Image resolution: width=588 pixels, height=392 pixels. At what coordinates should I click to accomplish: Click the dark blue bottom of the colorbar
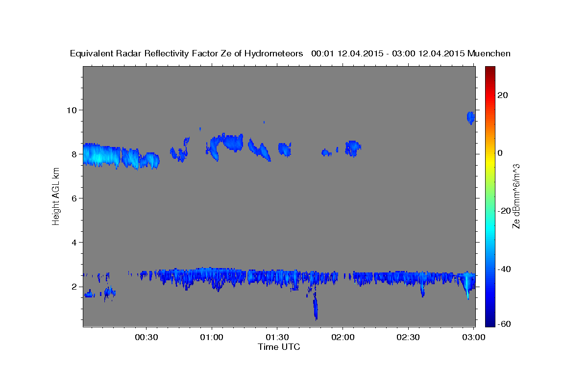coord(490,322)
